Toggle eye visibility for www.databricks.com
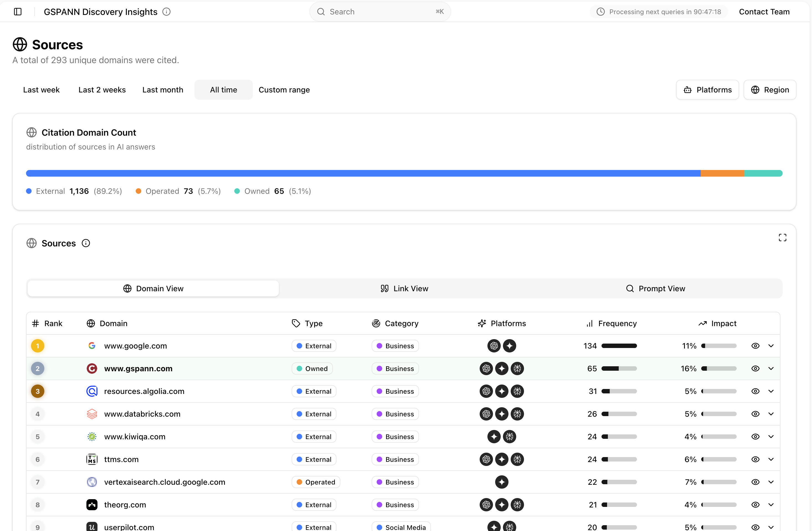Viewport: 812px width, 531px height. point(755,414)
